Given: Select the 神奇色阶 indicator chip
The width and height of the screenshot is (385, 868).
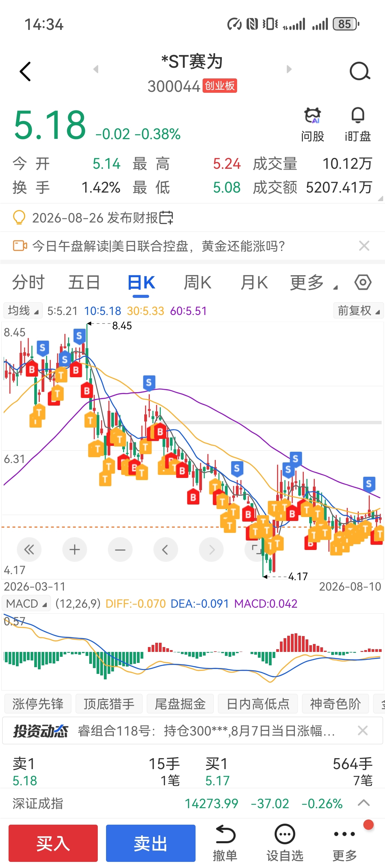Looking at the screenshot, I should point(335,704).
